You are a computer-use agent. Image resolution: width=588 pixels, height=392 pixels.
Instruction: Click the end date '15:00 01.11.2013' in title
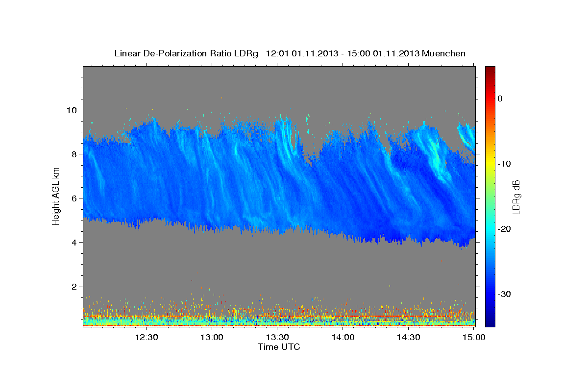pos(382,53)
